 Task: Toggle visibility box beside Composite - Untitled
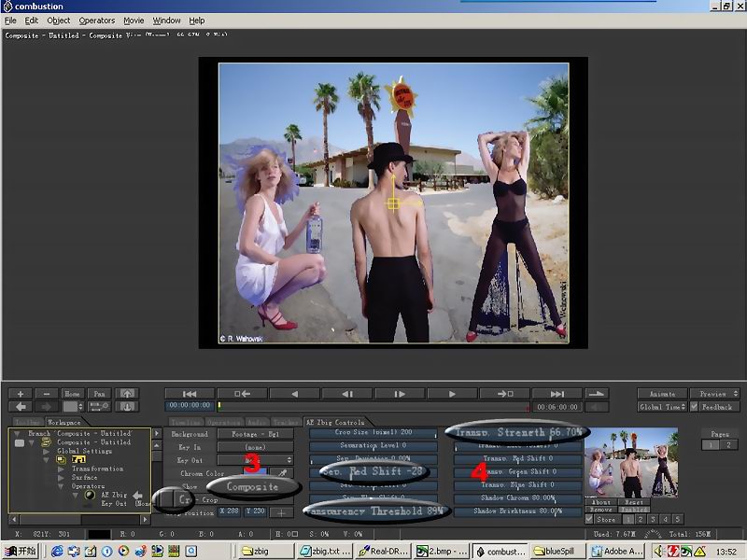tap(20, 442)
